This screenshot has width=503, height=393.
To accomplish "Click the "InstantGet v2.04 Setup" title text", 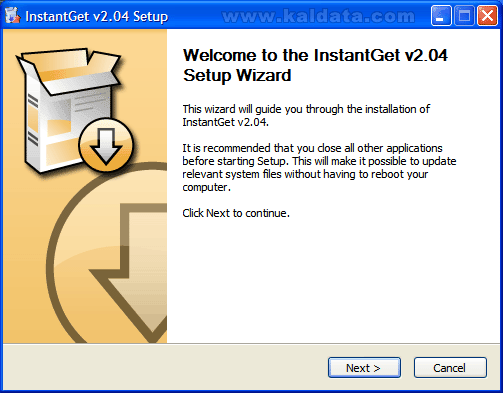I will [x=97, y=16].
